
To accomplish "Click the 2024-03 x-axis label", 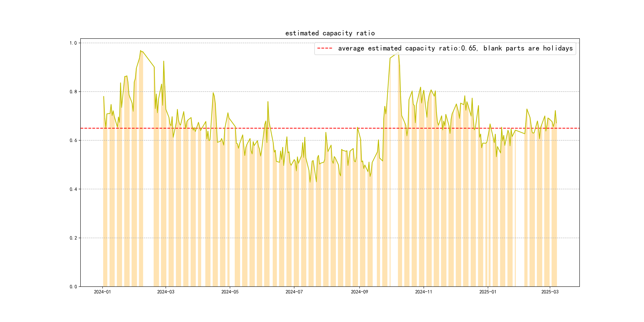I will 166,292.
